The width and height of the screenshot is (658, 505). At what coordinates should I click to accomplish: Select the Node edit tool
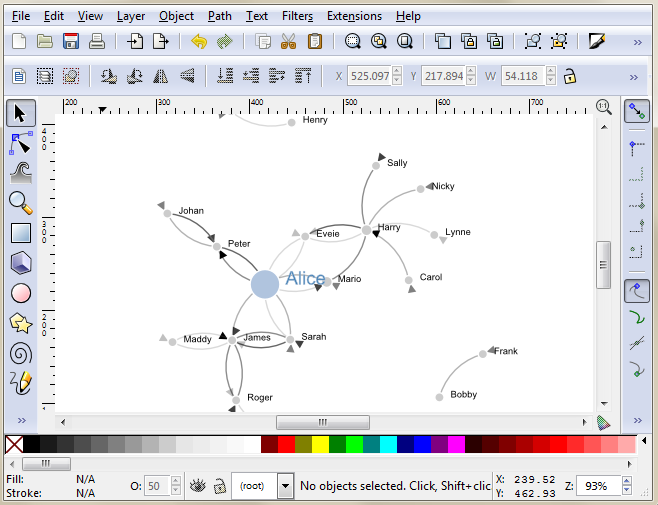point(21,143)
